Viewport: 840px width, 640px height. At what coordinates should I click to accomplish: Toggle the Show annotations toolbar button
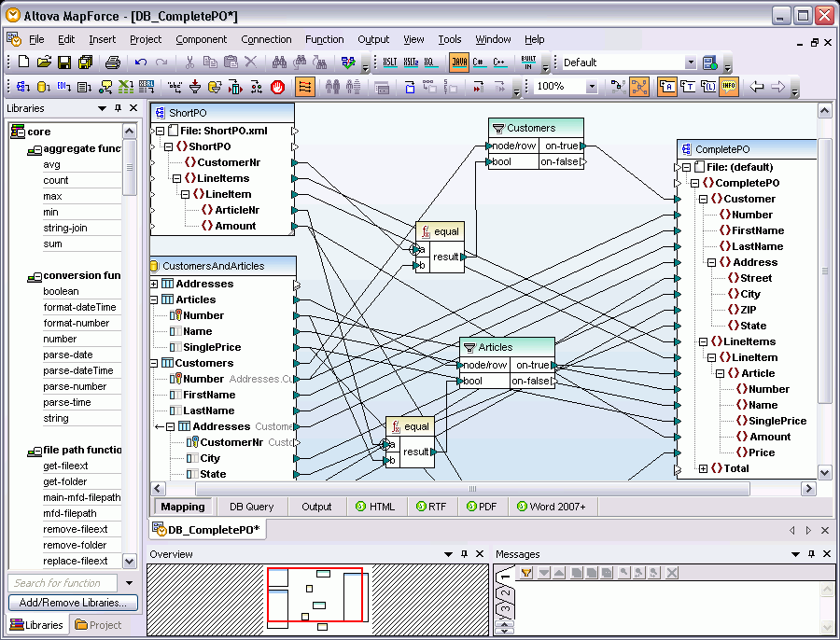coord(667,87)
